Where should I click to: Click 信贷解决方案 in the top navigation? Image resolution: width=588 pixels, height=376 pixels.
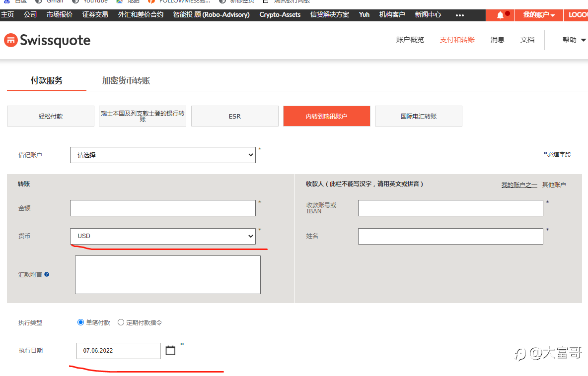pos(330,14)
